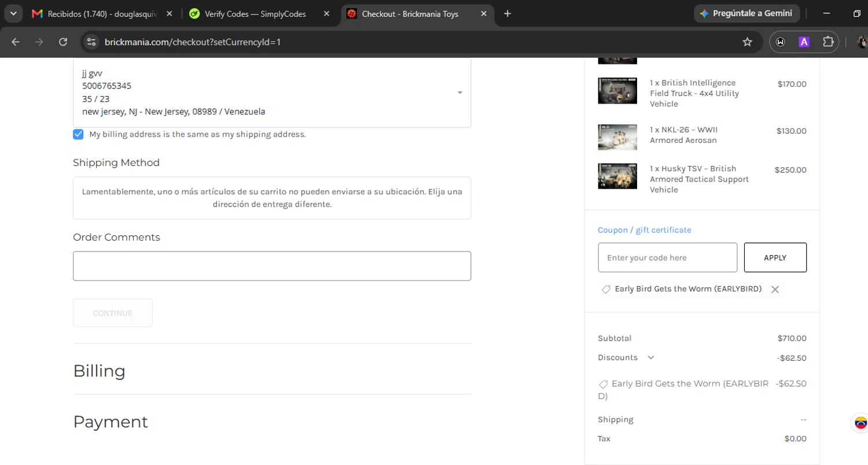This screenshot has width=868, height=465.
Task: Select the $250.00 price text
Action: coord(790,170)
